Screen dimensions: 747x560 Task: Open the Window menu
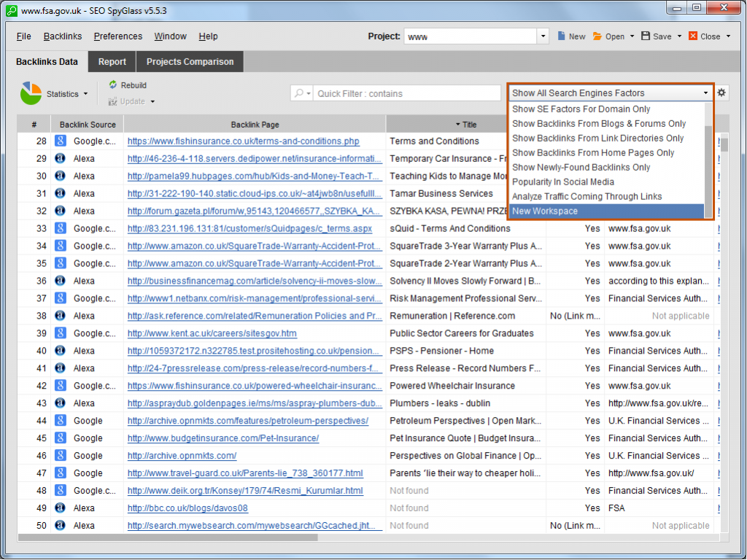170,36
